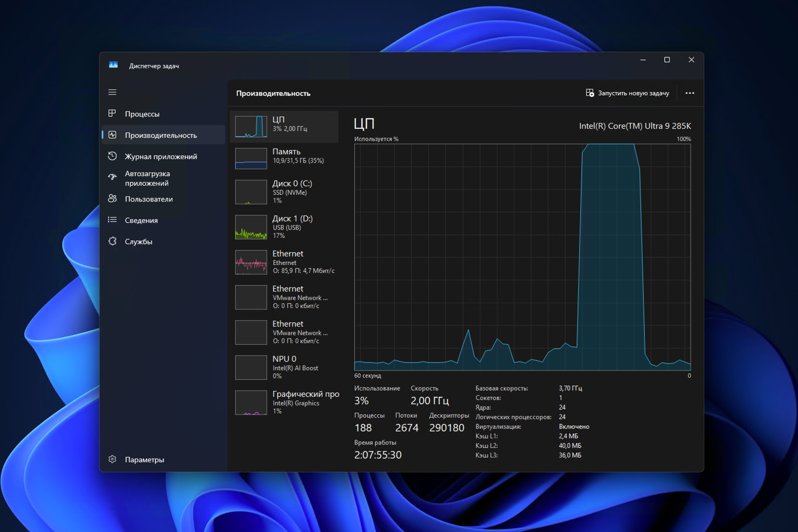Image resolution: width=798 pixels, height=532 pixels.
Task: Open the Процессы page icon
Action: click(112, 113)
